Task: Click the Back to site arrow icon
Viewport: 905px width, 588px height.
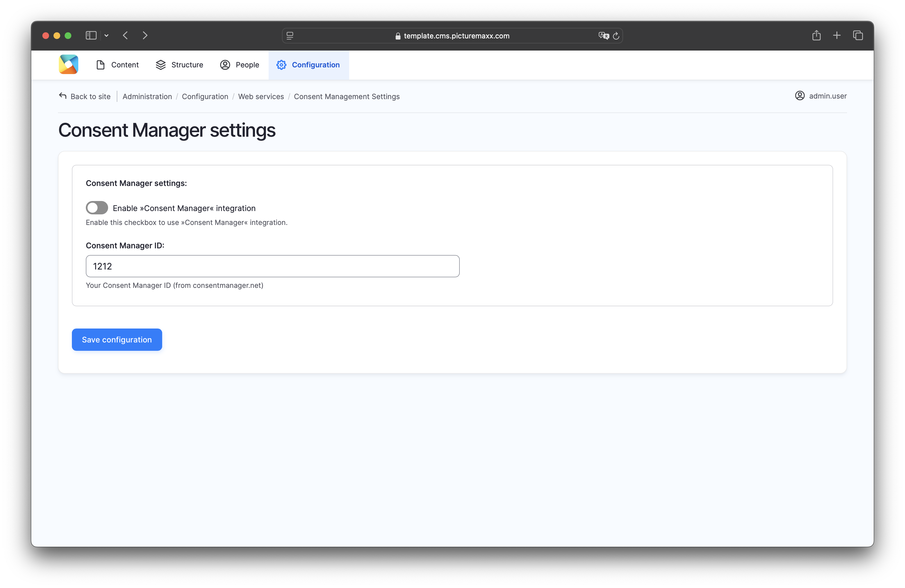Action: click(x=63, y=96)
